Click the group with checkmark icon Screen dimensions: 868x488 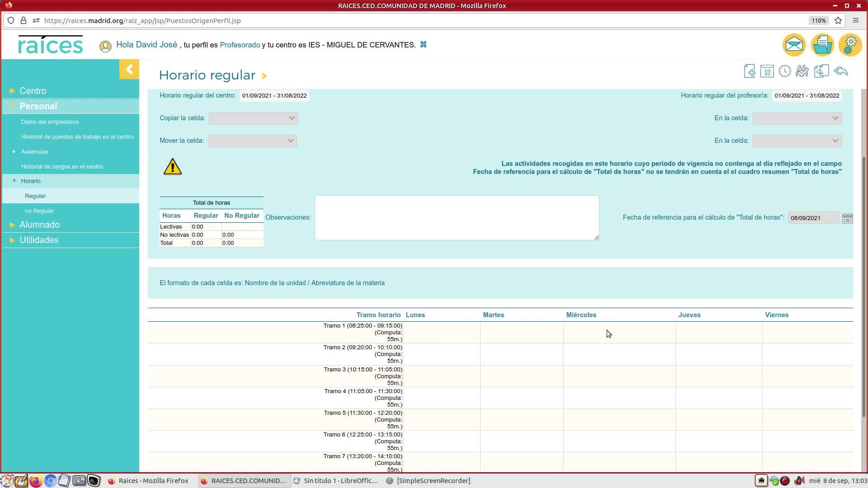(x=802, y=71)
